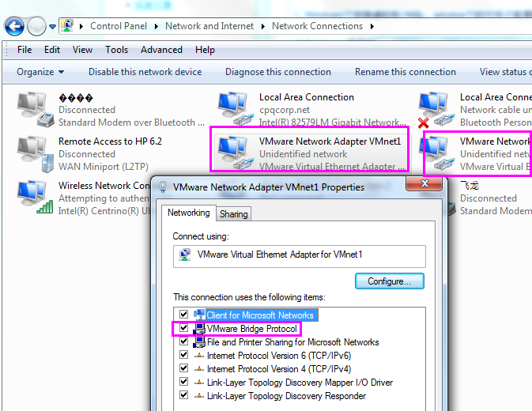Select Internet Protocol Version 6 (TCP/IPv6) item
Image resolution: width=532 pixels, height=411 pixels.
pyautogui.click(x=279, y=356)
